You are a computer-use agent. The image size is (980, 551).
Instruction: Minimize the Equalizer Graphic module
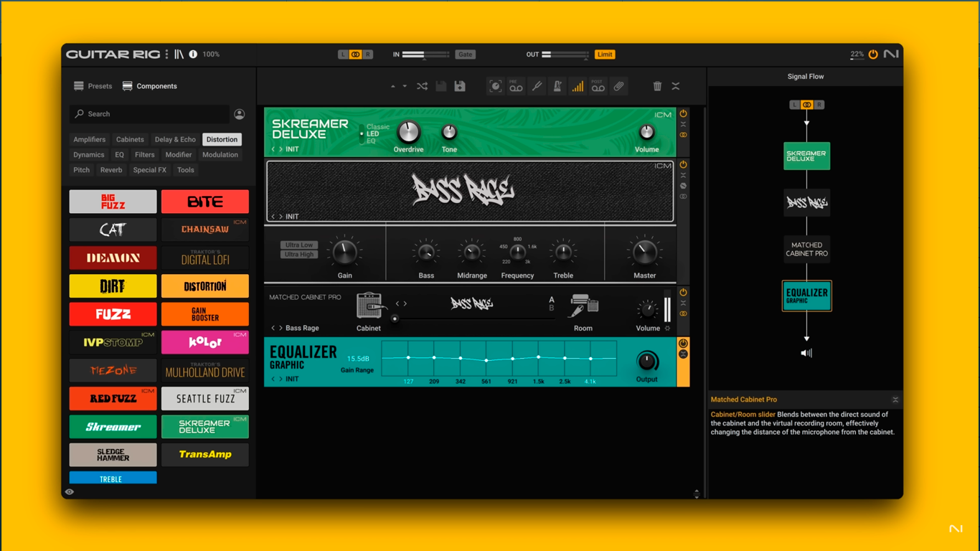[683, 354]
